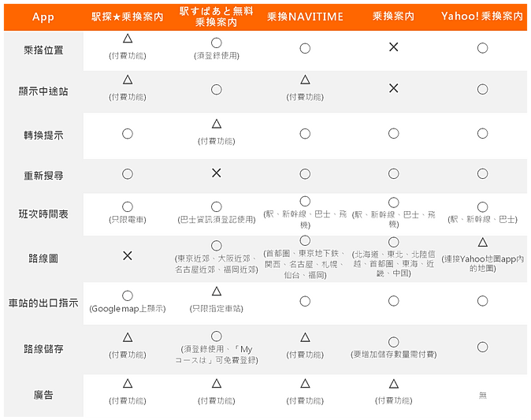Click the 乗換案内 cross in the 顯示中途站 row
531x420 pixels.
(x=393, y=88)
